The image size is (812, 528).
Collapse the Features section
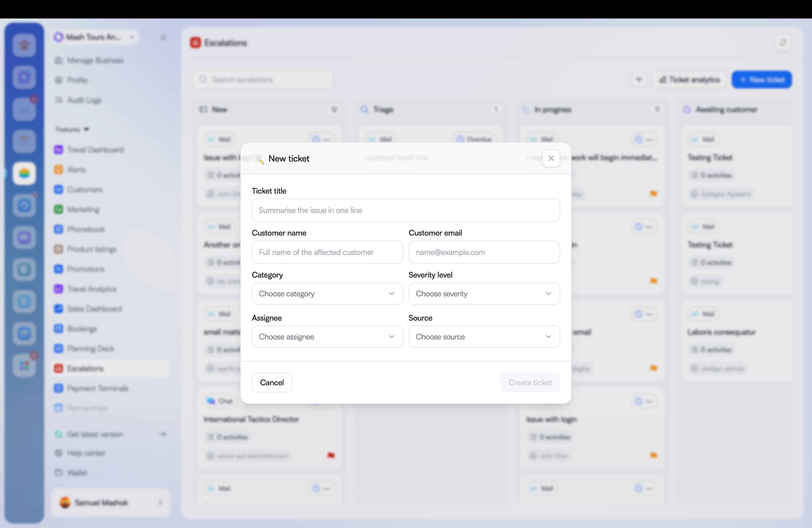coord(72,129)
